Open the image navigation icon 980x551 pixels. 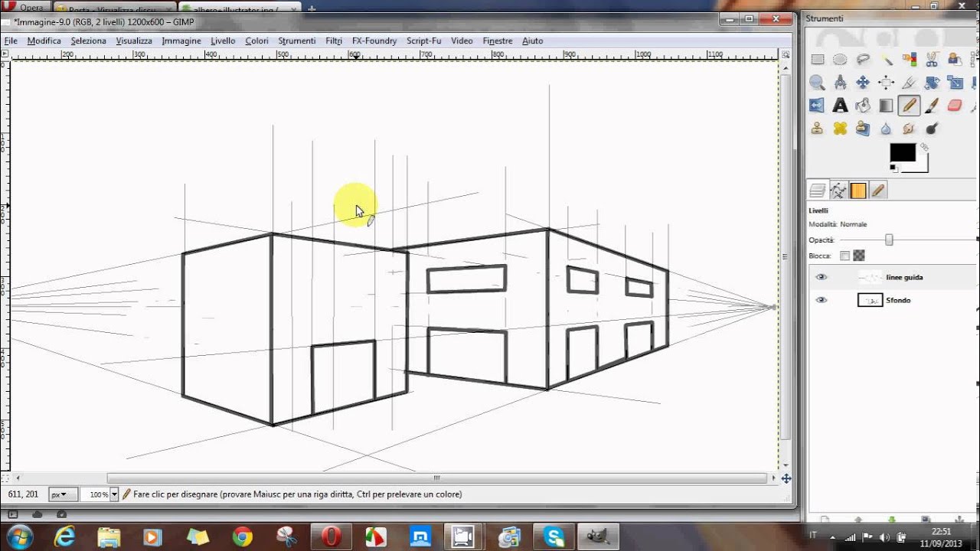[786, 478]
